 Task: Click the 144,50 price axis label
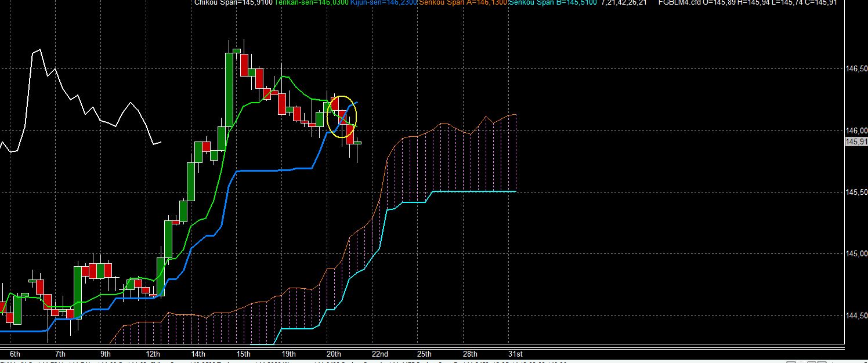click(856, 315)
